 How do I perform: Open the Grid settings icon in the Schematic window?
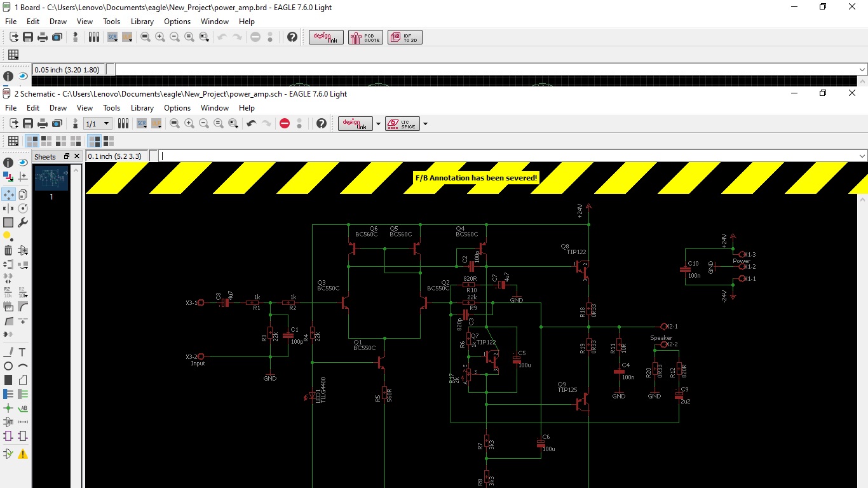point(13,140)
